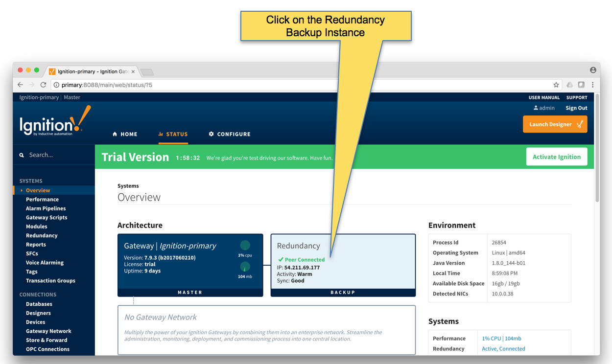Click the site info icon in address bar
The width and height of the screenshot is (612, 364).
56,85
